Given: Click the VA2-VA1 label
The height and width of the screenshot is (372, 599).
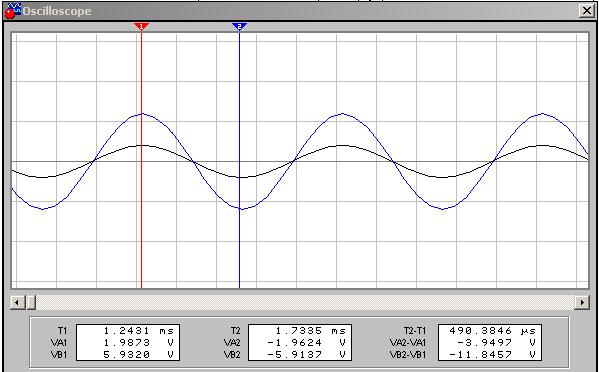Looking at the screenshot, I should coord(408,343).
